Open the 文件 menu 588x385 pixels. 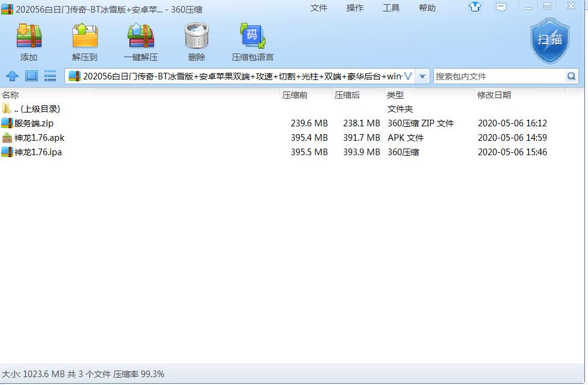point(319,8)
